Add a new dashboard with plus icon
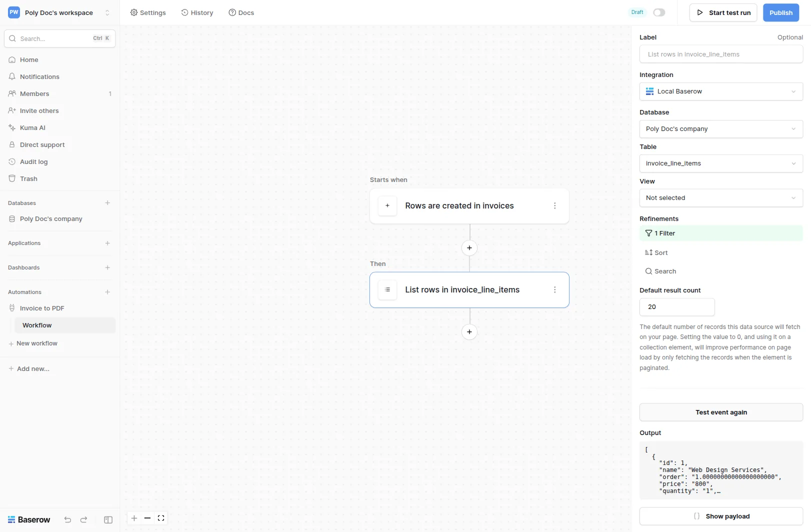This screenshot has width=811, height=532. click(107, 267)
